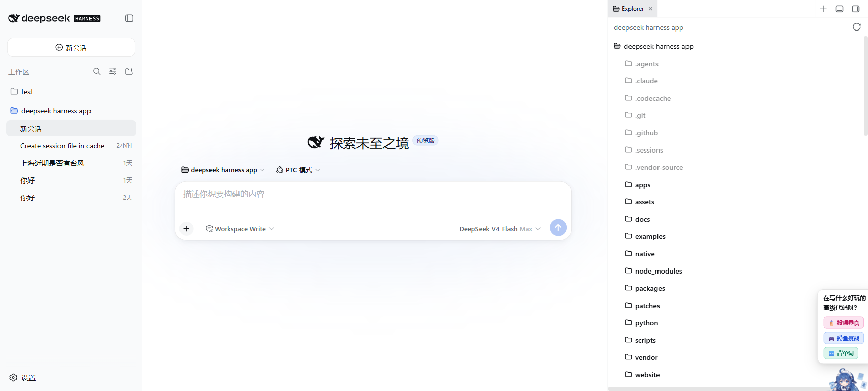868x391 pixels.
Task: Open the PTC 模式 mode dropdown
Action: [298, 170]
